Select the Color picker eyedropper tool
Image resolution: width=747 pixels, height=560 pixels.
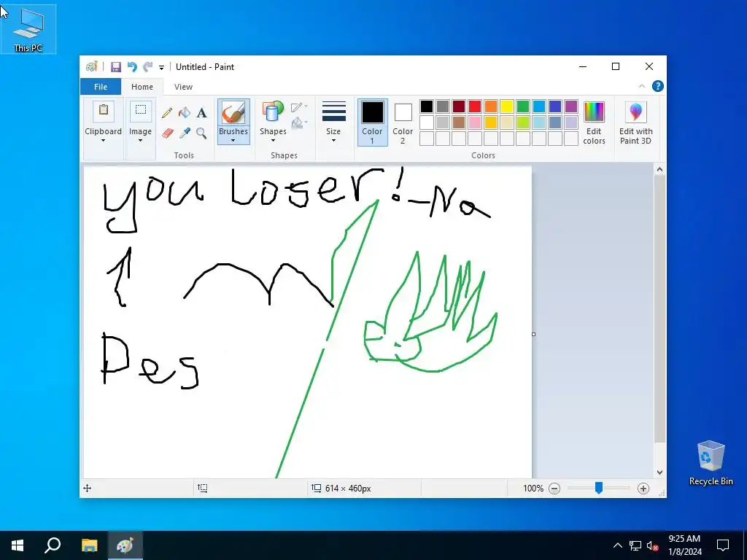coord(185,133)
